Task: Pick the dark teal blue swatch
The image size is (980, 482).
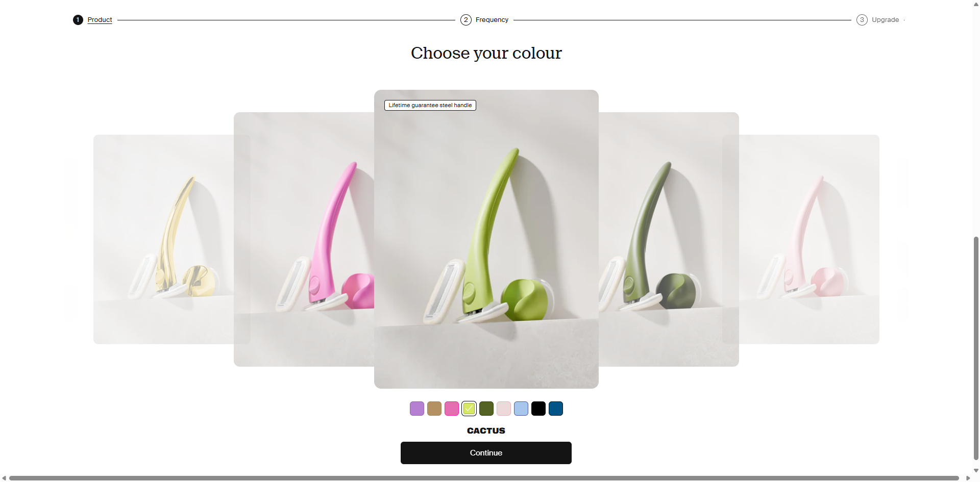Action: [556, 409]
